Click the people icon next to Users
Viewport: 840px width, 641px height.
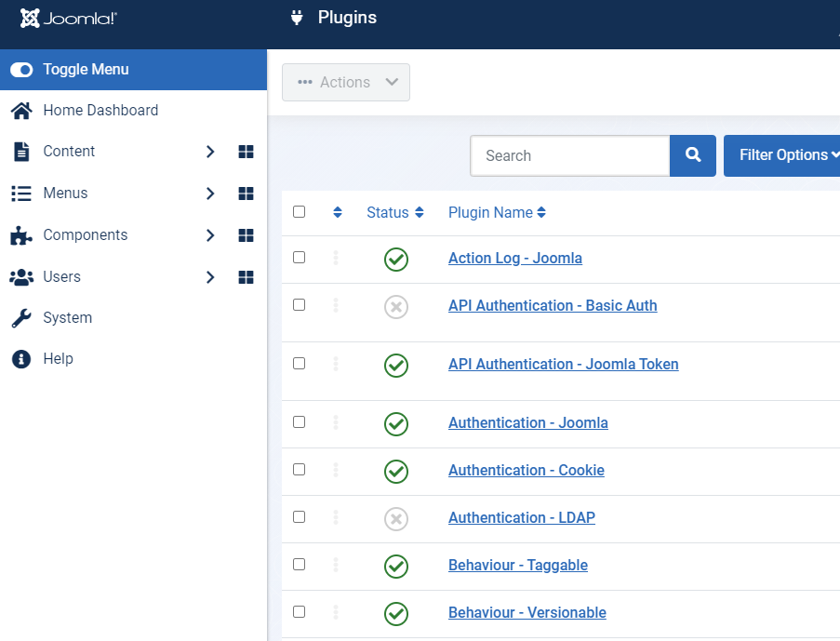[x=21, y=277]
